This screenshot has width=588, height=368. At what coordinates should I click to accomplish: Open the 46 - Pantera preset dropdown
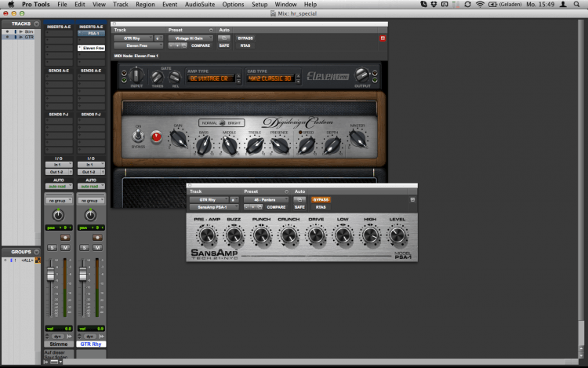coord(266,200)
